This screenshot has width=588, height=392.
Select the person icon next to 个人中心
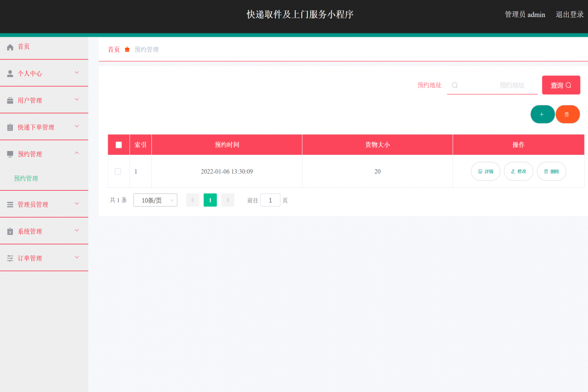click(x=9, y=73)
